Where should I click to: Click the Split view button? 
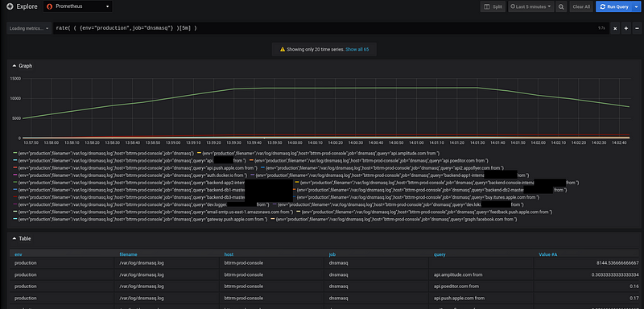(493, 6)
